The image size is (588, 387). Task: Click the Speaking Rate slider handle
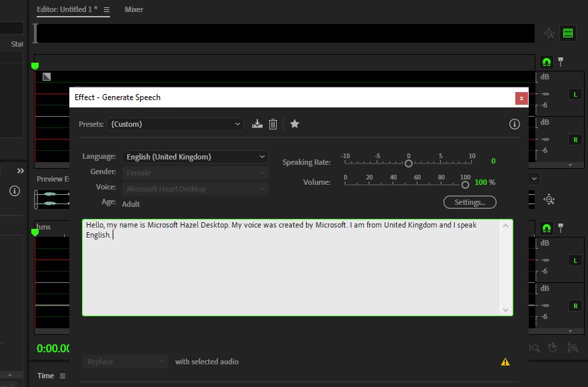coord(409,163)
